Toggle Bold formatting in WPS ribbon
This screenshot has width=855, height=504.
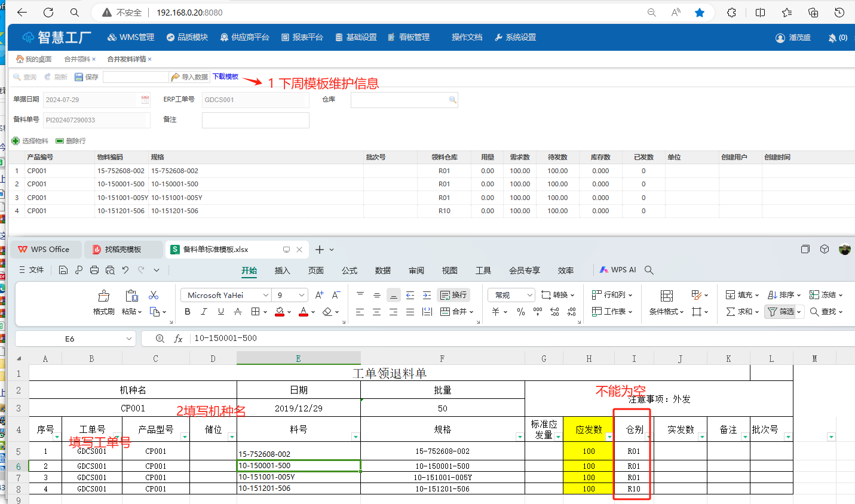(x=188, y=312)
